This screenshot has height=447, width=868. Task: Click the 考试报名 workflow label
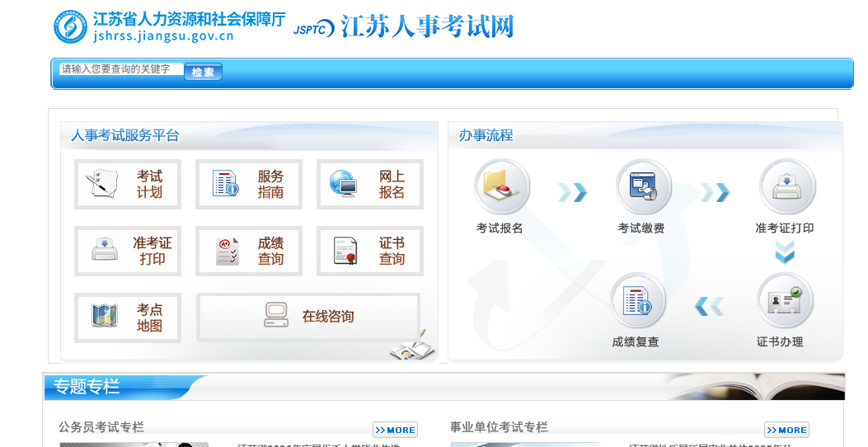click(x=500, y=228)
